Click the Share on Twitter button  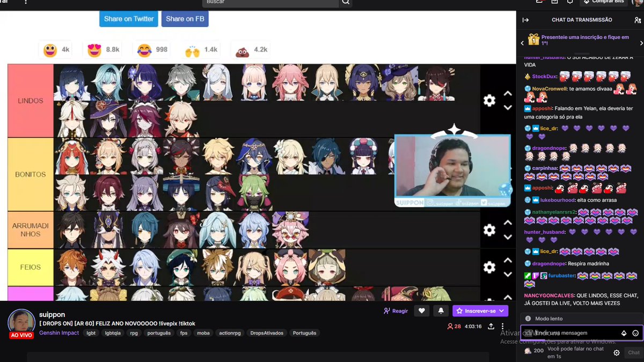pyautogui.click(x=129, y=19)
